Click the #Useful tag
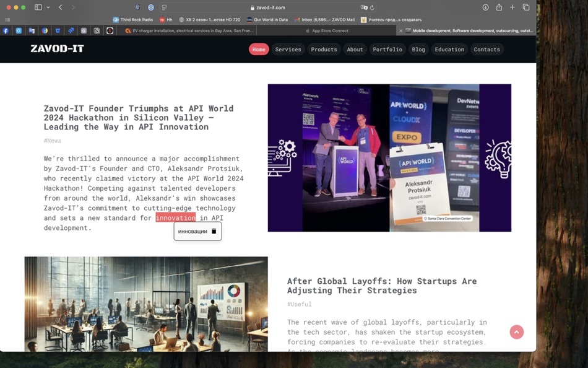Screen dimensions: 588x368 pyautogui.click(x=299, y=304)
